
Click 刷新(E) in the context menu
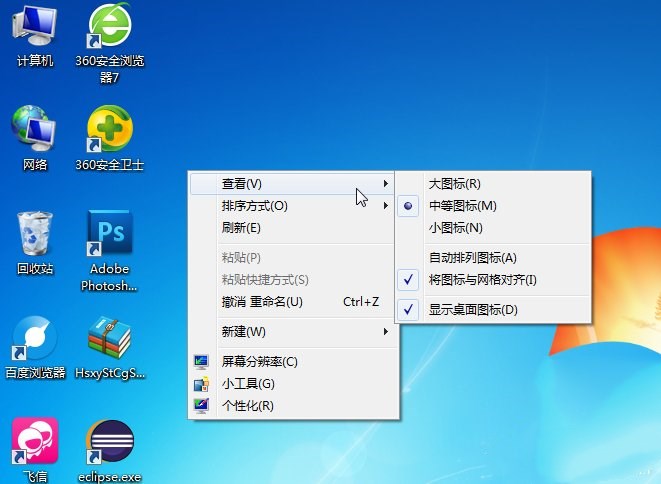pyautogui.click(x=241, y=228)
